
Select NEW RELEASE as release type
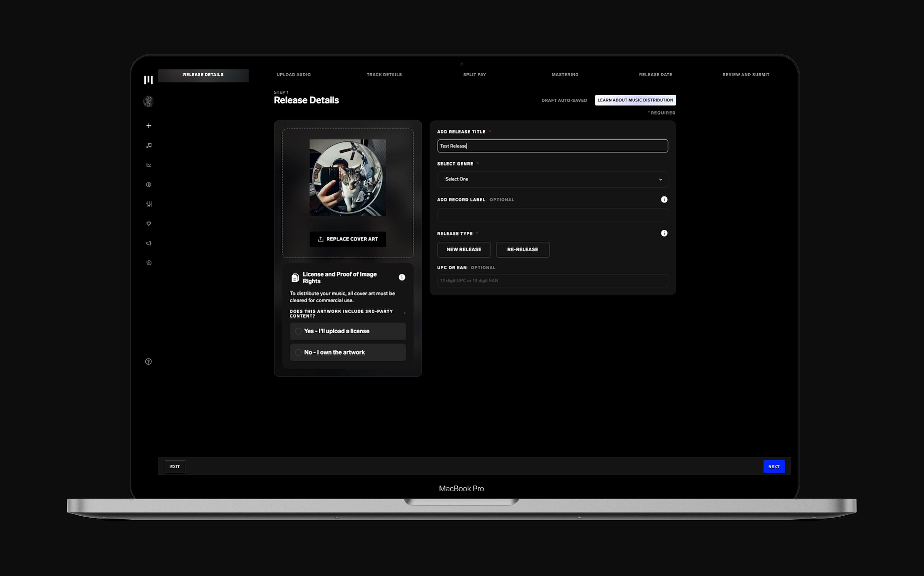(x=464, y=250)
